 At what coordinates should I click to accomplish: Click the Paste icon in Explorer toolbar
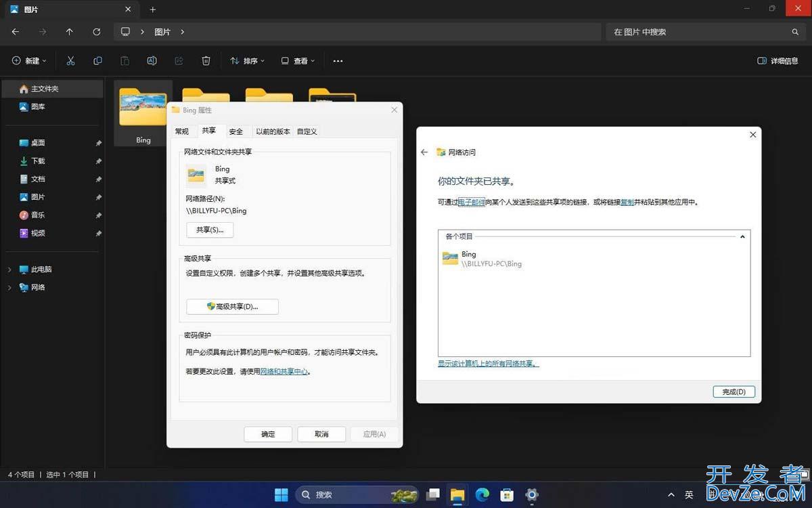pyautogui.click(x=125, y=61)
